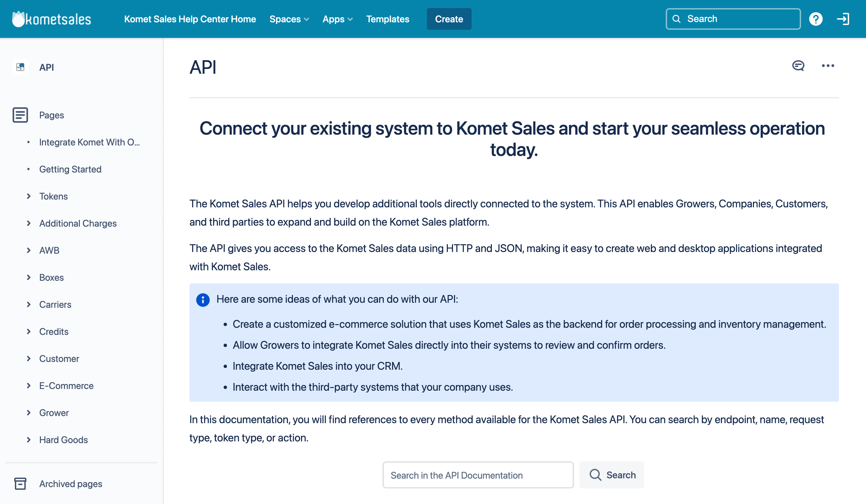The width and height of the screenshot is (866, 504).
Task: Open the Archived pages link
Action: [70, 484]
